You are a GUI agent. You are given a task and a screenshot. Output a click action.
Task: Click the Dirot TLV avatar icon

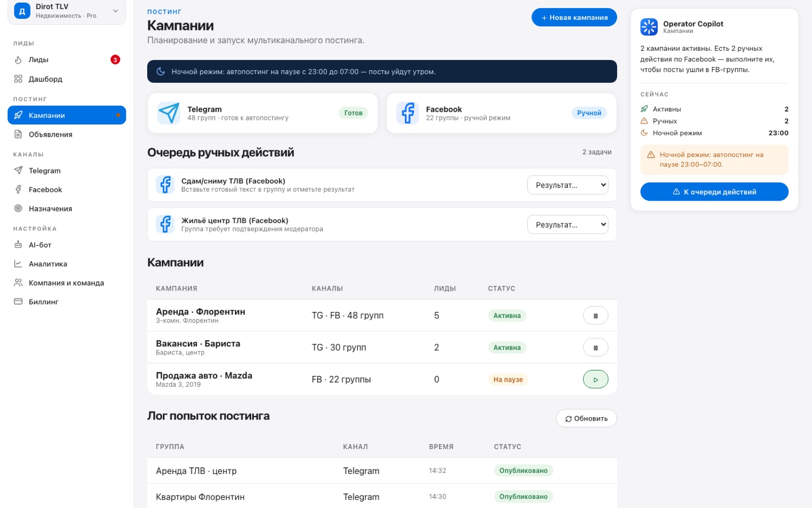coord(22,11)
